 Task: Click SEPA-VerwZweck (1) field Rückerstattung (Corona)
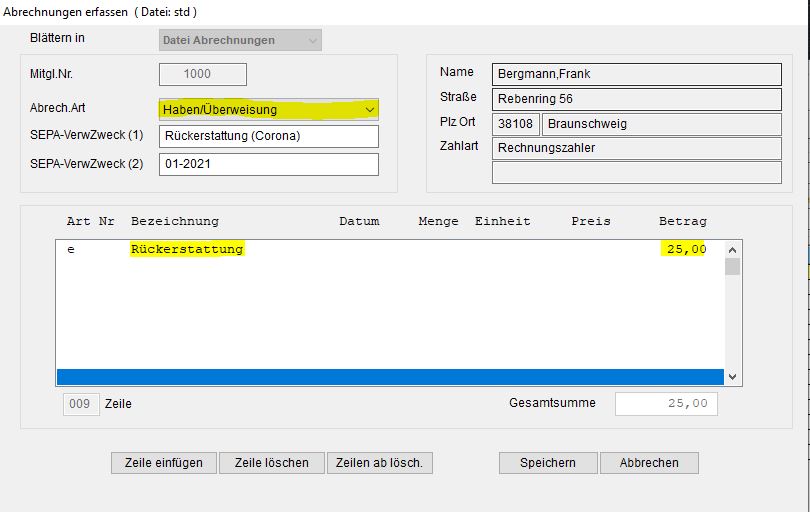(268, 136)
